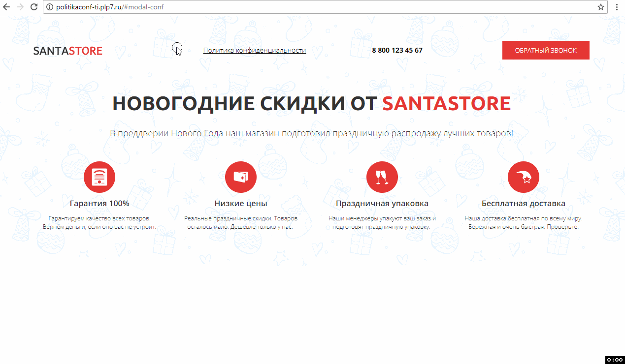Reload the page with refresh icon
This screenshot has height=364, width=625.
pyautogui.click(x=34, y=7)
